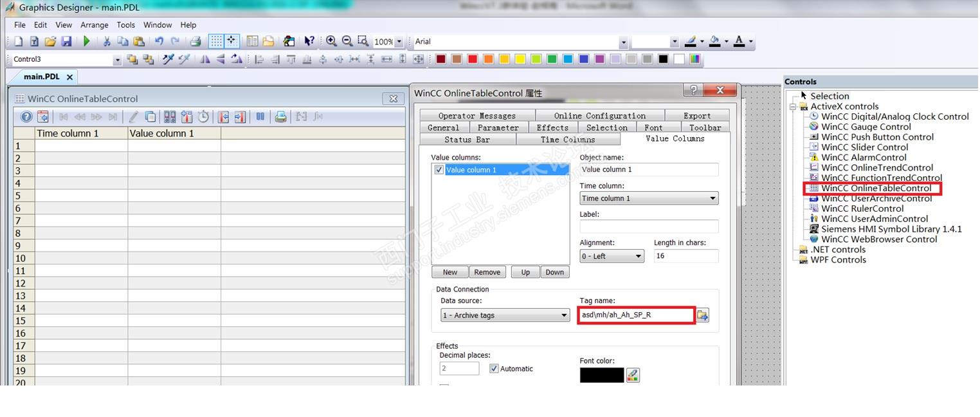Click the Remove value column button

click(487, 272)
